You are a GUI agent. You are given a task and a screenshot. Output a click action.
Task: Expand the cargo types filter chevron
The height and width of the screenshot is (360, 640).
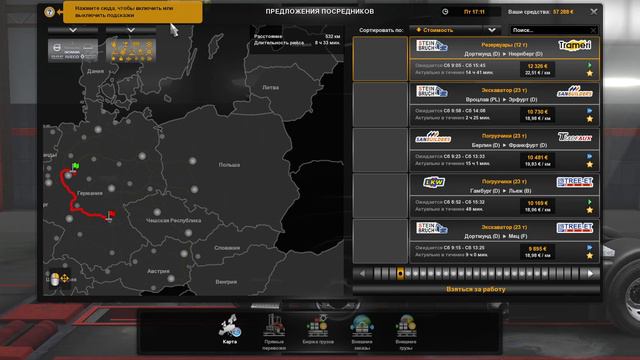pyautogui.click(x=131, y=30)
